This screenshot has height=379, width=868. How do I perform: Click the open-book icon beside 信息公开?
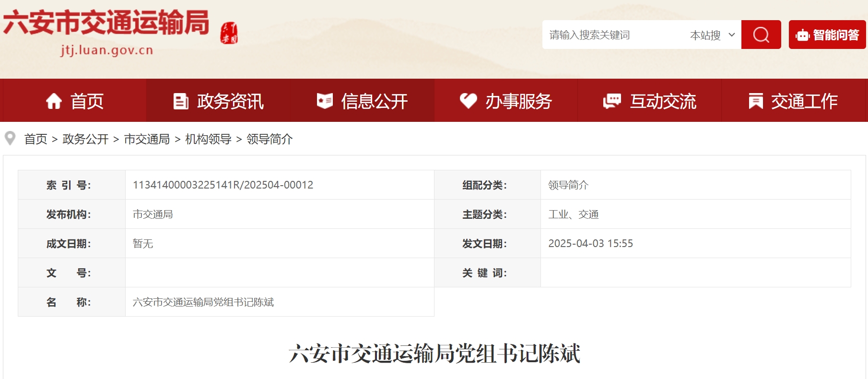(325, 101)
